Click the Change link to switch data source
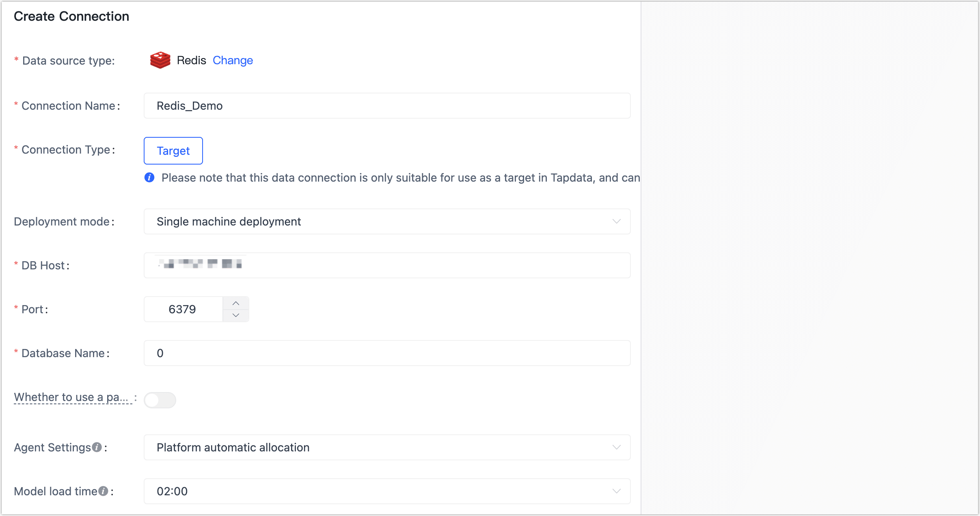This screenshot has width=980, height=516. [x=233, y=60]
